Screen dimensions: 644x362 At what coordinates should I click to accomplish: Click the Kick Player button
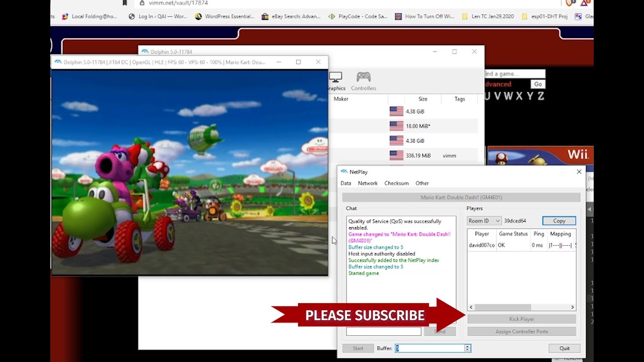pos(521,319)
